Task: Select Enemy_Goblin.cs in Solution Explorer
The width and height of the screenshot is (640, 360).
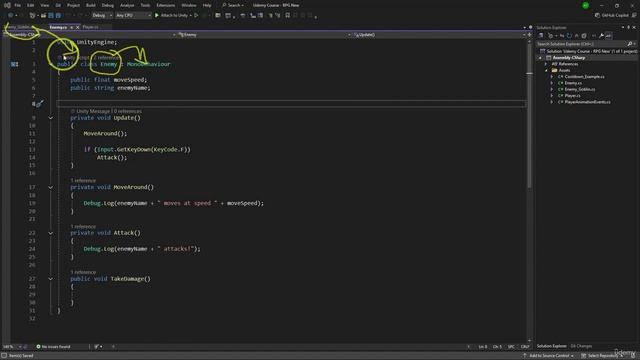Action: [x=579, y=89]
